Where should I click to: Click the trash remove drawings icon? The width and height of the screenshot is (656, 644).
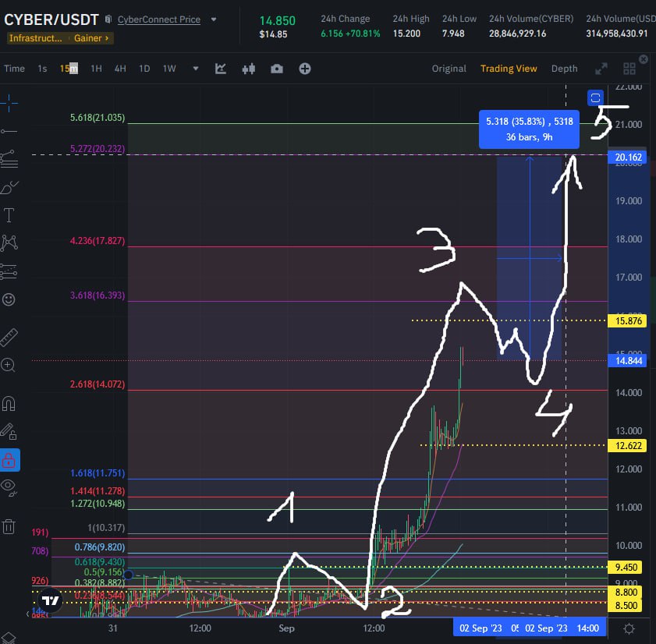coord(9,526)
